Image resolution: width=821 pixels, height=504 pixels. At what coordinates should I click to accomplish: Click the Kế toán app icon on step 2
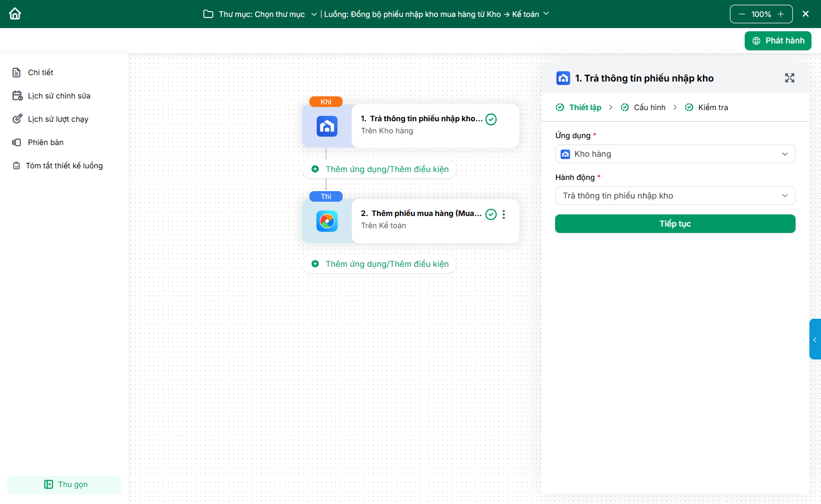coord(327,221)
